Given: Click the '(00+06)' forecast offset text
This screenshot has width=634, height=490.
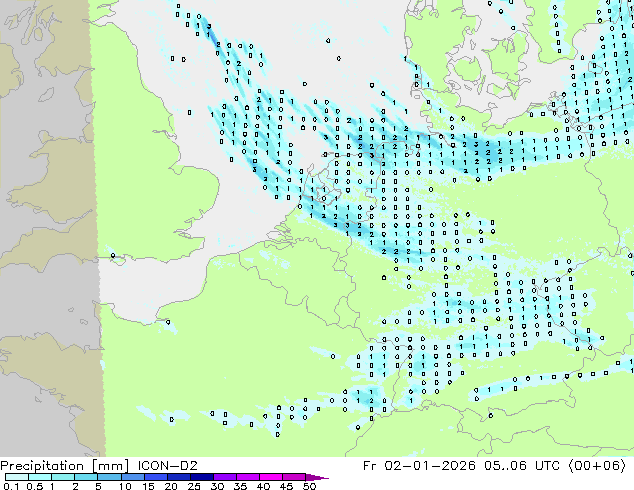Looking at the screenshot, I should point(597,466).
